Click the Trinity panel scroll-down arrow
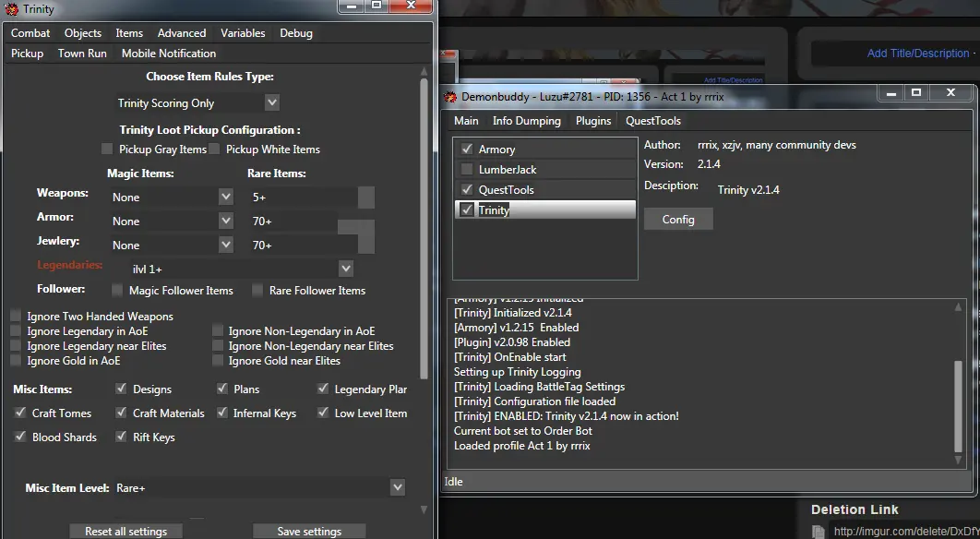The width and height of the screenshot is (980, 539). 424,509
